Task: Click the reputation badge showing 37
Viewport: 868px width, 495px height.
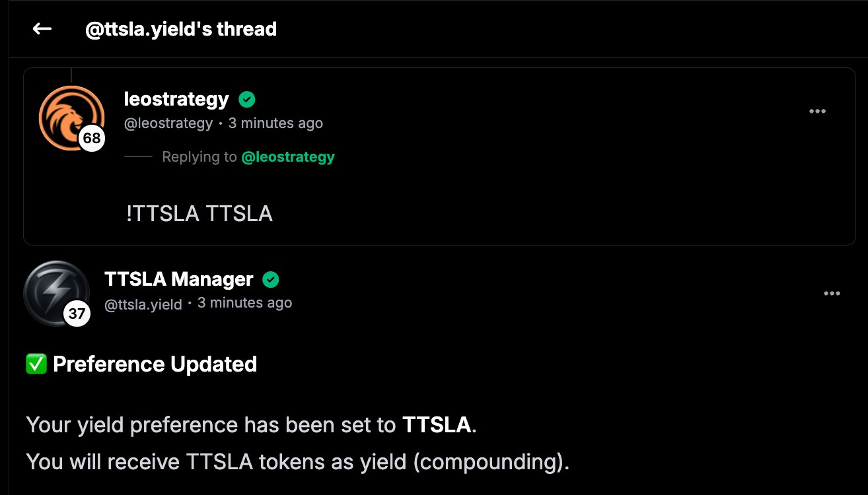Action: (x=77, y=313)
